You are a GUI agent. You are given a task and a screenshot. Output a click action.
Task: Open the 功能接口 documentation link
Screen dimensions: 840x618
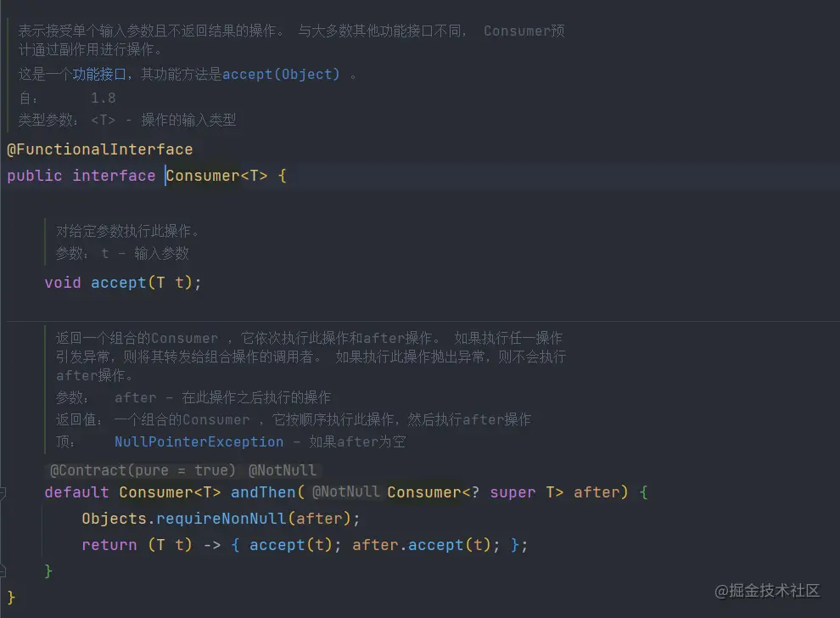[x=98, y=75]
